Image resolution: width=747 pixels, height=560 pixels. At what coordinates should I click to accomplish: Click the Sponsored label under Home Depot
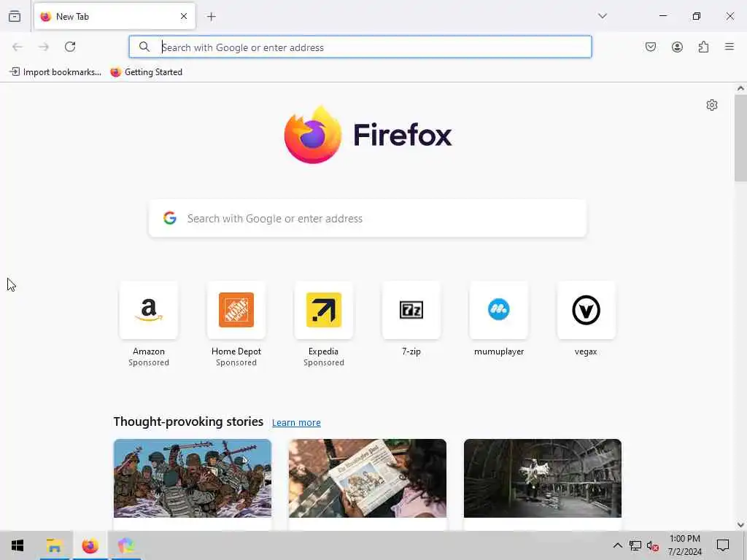[x=236, y=362]
